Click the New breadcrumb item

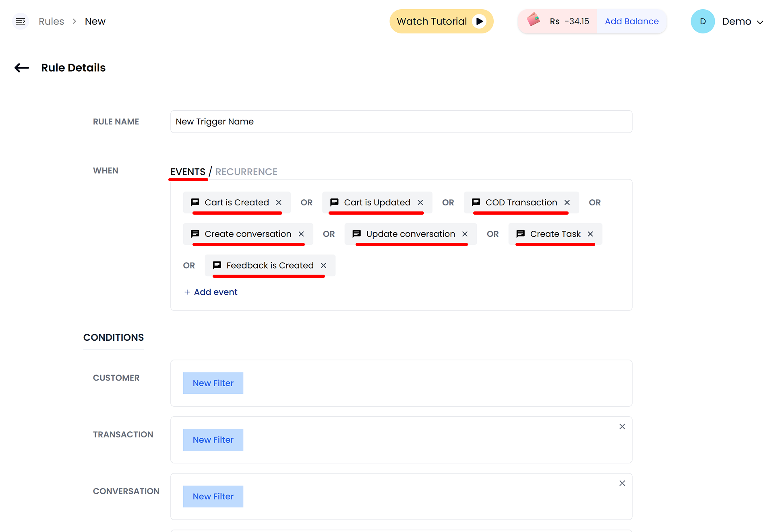(95, 21)
